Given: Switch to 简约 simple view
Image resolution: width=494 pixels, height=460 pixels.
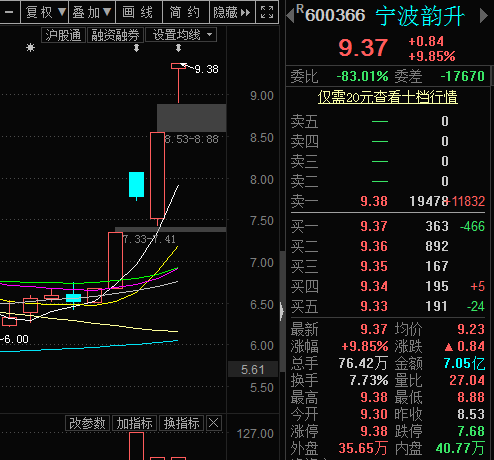Looking at the screenshot, I should 186,12.
